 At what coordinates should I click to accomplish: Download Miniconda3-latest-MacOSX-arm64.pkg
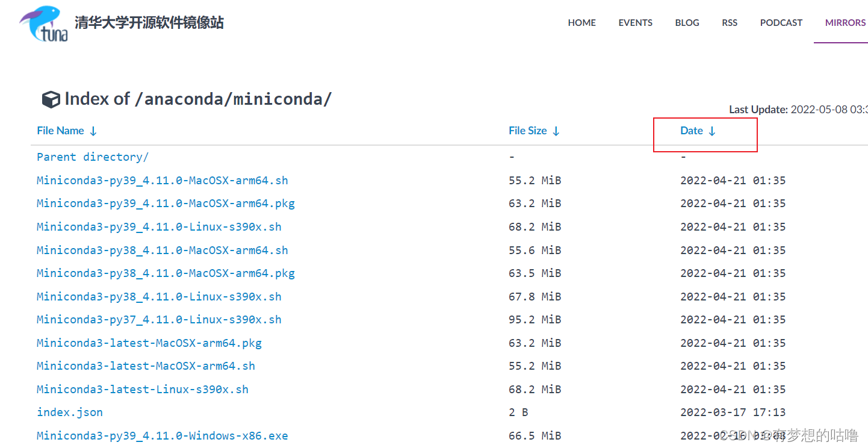(149, 343)
